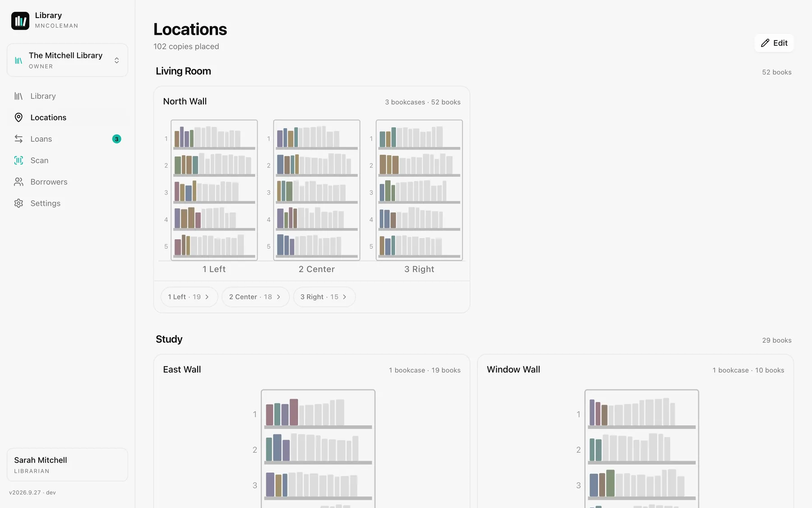Click the Loans arrows icon
This screenshot has height=508, width=812.
coord(18,139)
